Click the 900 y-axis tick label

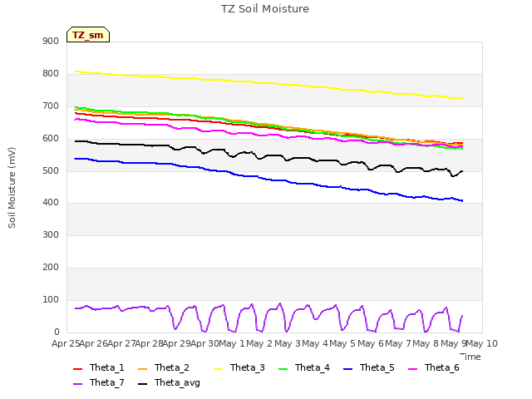tap(51, 41)
